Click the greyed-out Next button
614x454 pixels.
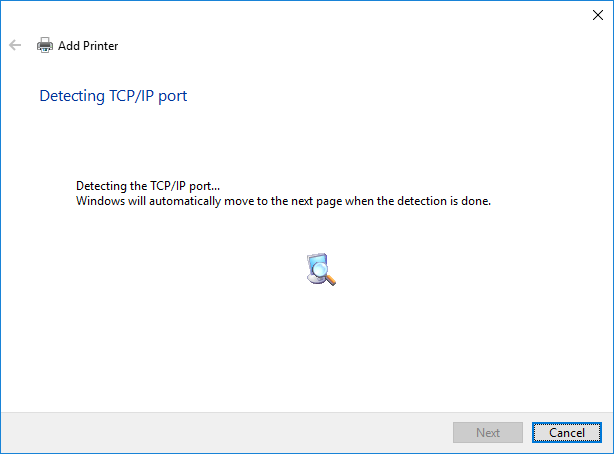(x=488, y=433)
